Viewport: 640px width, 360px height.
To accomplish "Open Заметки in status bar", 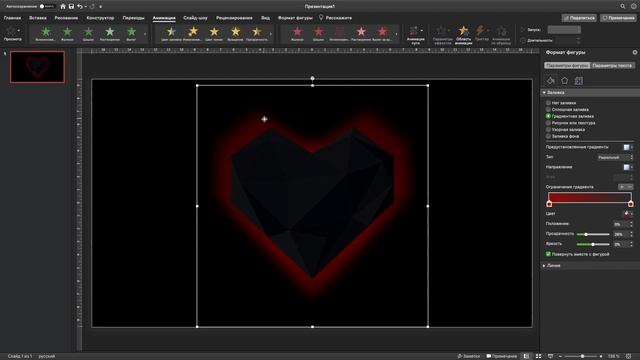I will click(469, 356).
